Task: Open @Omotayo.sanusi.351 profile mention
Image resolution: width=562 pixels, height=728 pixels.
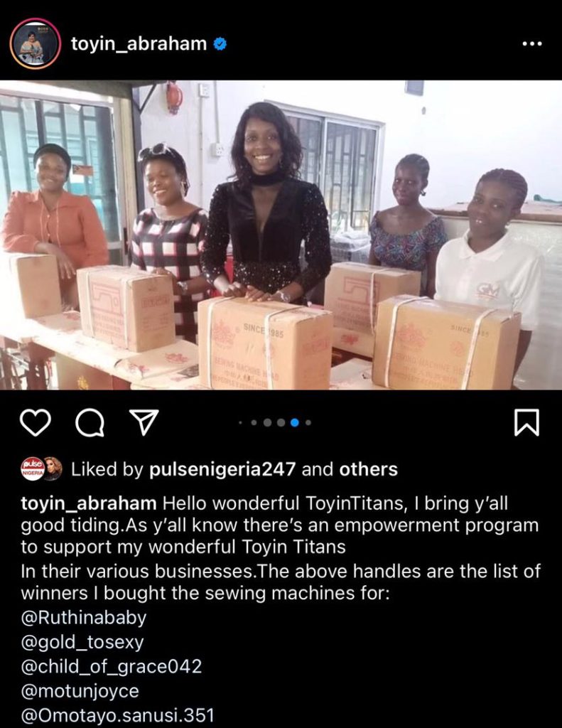Action: click(117, 715)
